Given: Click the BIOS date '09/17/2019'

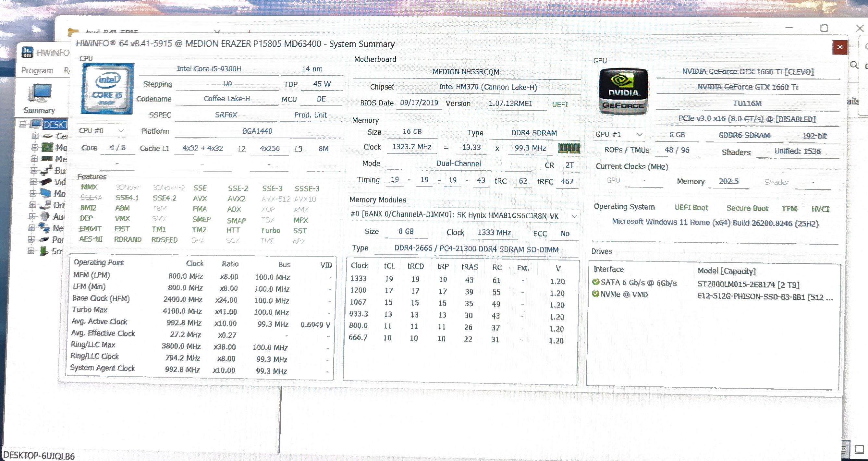Looking at the screenshot, I should coord(419,103).
